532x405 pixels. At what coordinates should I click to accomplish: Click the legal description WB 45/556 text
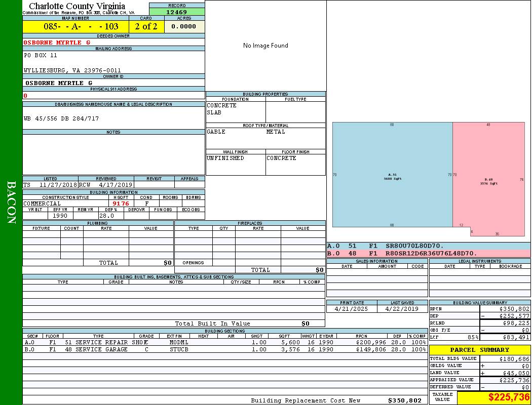pyautogui.click(x=61, y=118)
